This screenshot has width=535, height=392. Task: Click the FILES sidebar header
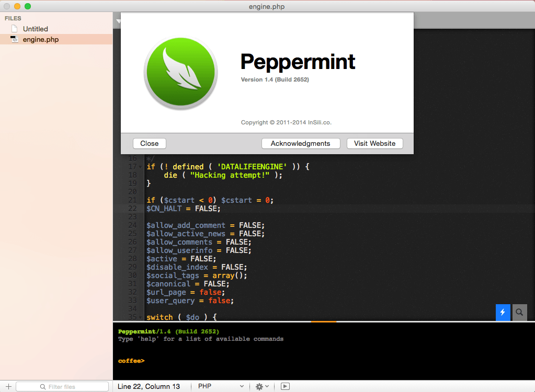pyautogui.click(x=13, y=18)
